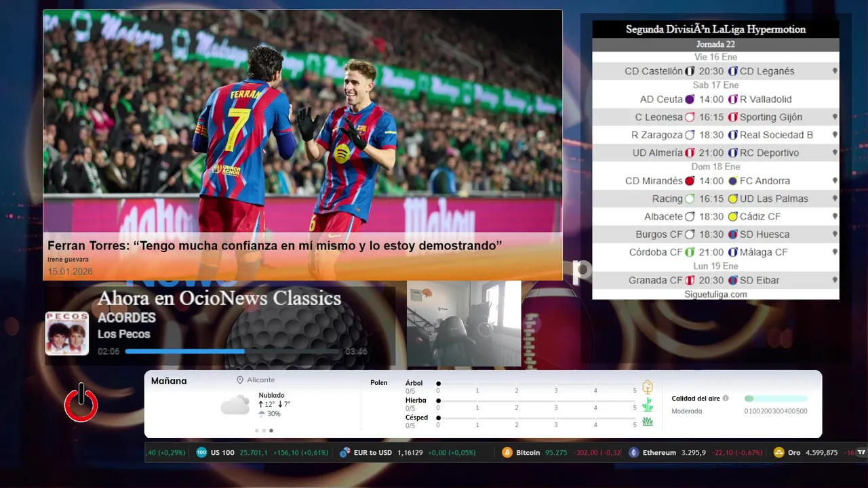Viewport: 868px width, 488px height.
Task: Click the Real Sociedad B team name
Action: point(776,135)
